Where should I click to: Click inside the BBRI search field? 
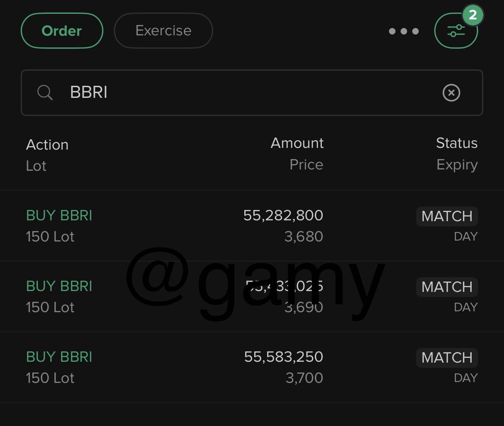tap(250, 93)
